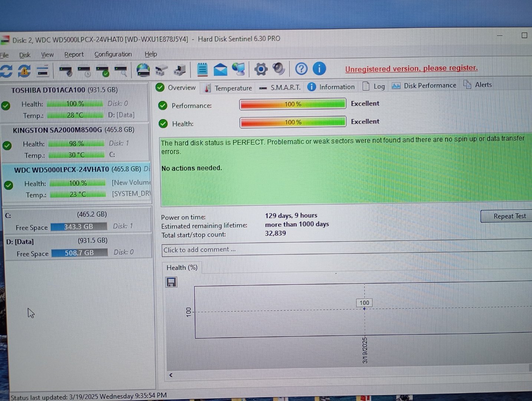Click the D: Free Space 508.7 GB bar
The height and width of the screenshot is (401, 532).
point(80,253)
